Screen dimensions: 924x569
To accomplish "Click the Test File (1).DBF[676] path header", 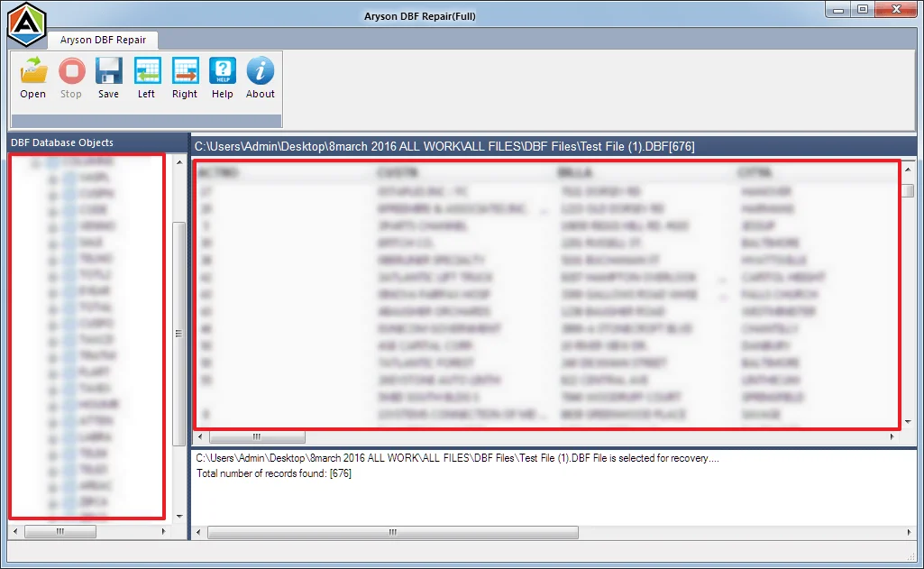I will [x=444, y=146].
